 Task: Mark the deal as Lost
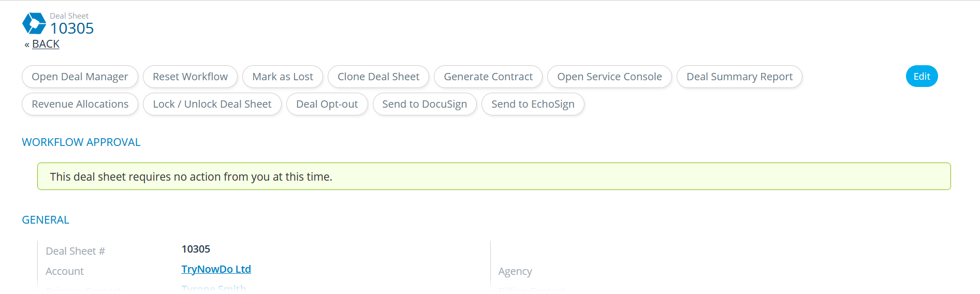coord(283,77)
